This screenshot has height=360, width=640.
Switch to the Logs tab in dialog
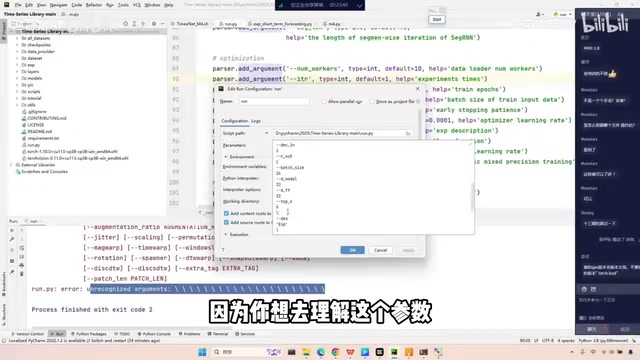click(256, 121)
